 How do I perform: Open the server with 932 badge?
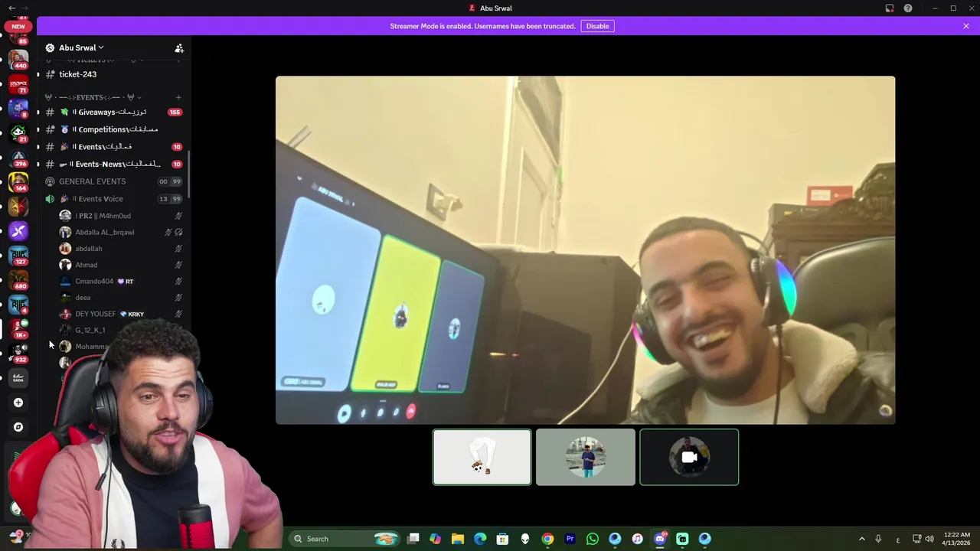[18, 353]
